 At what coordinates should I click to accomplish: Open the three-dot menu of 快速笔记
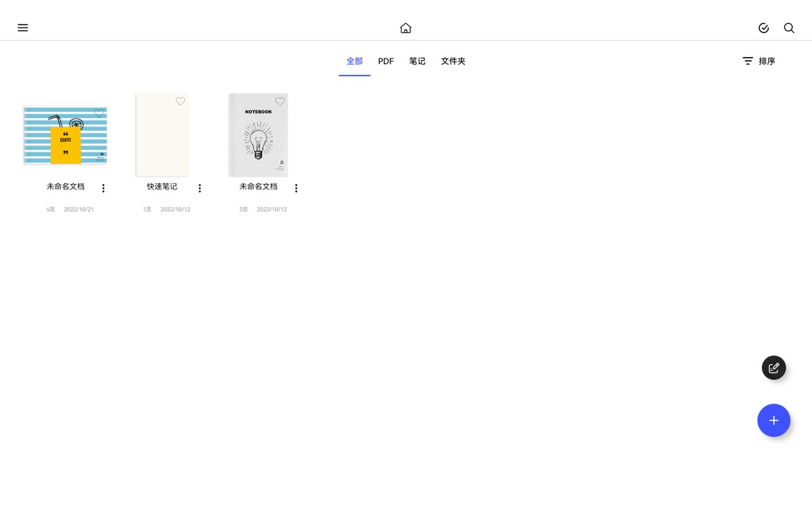200,188
